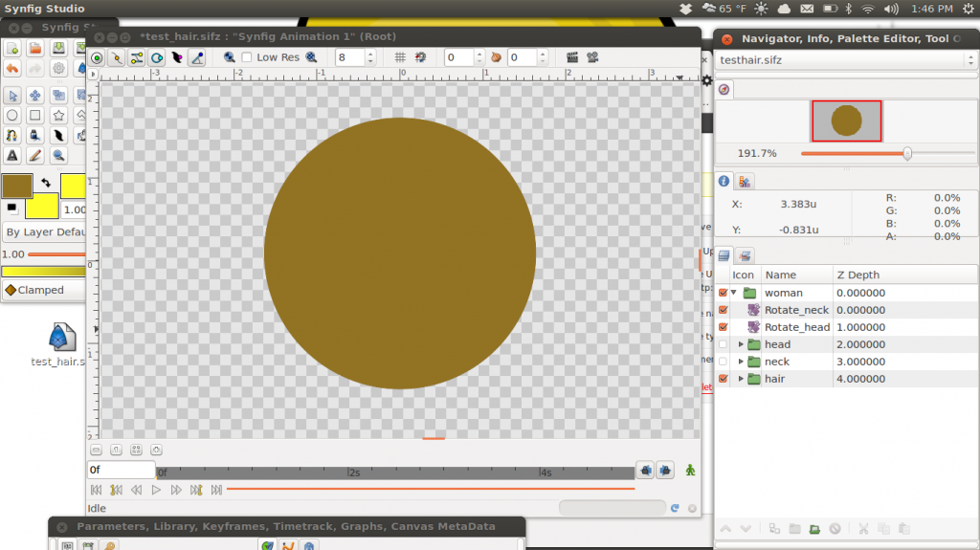980x550 pixels.
Task: Toggle snap to grid on canvas
Action: coord(421,57)
